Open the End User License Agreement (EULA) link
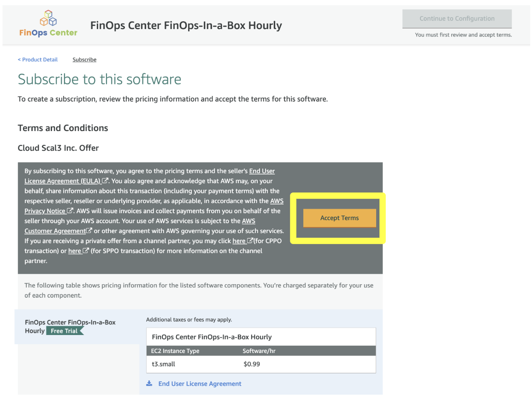 coord(62,181)
